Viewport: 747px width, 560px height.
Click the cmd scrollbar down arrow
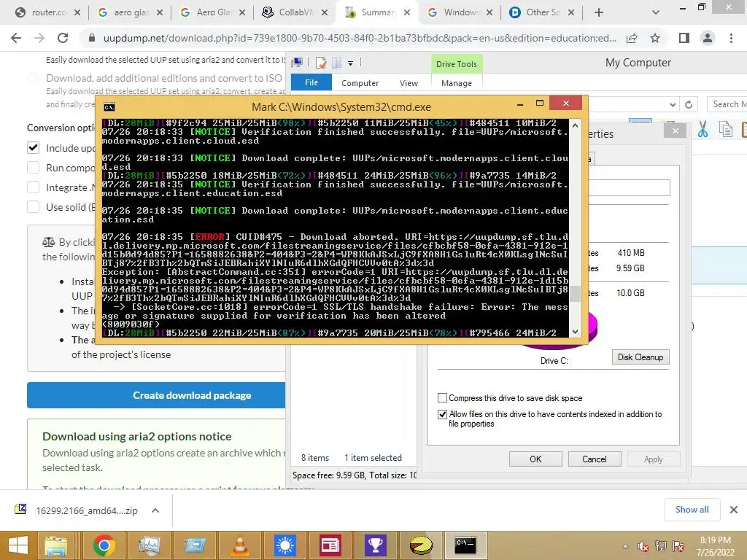(575, 332)
